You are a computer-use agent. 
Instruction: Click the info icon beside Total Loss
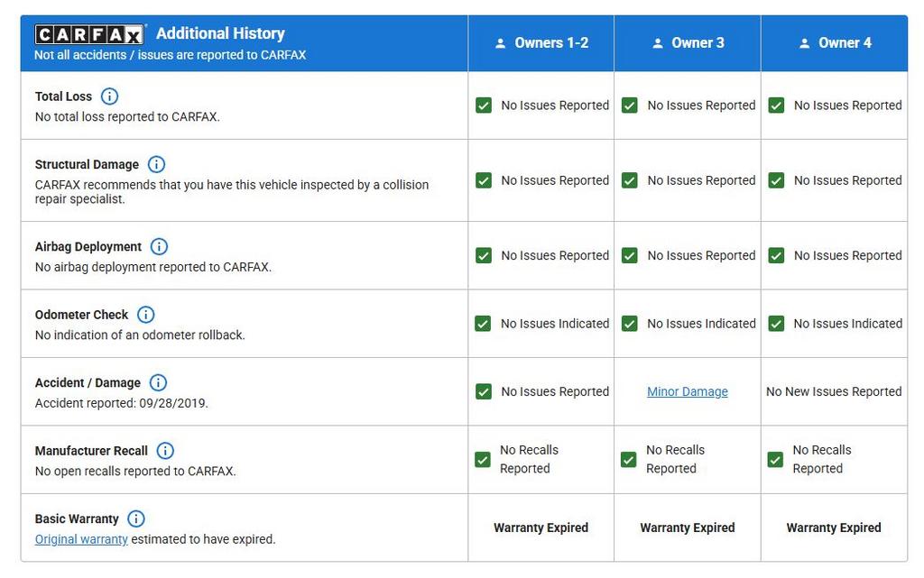coord(109,96)
